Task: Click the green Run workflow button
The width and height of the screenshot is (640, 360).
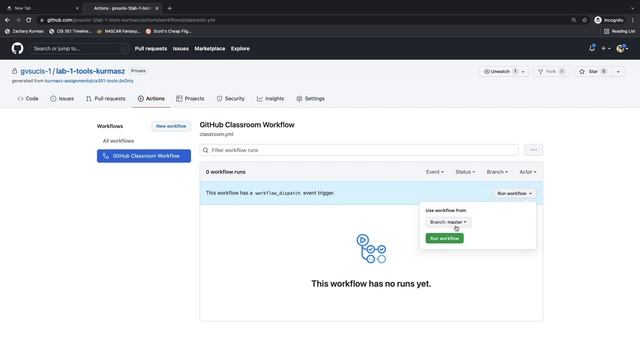Action: point(444,238)
